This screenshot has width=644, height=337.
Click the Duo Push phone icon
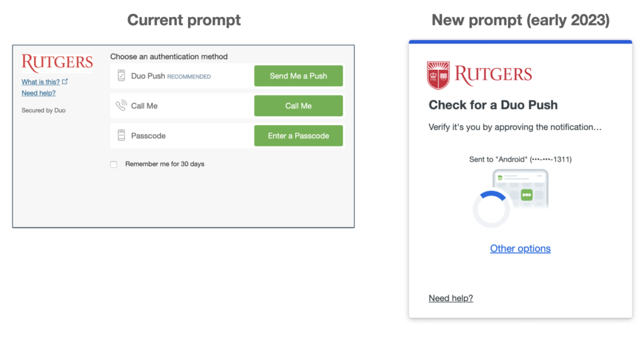[x=121, y=76]
